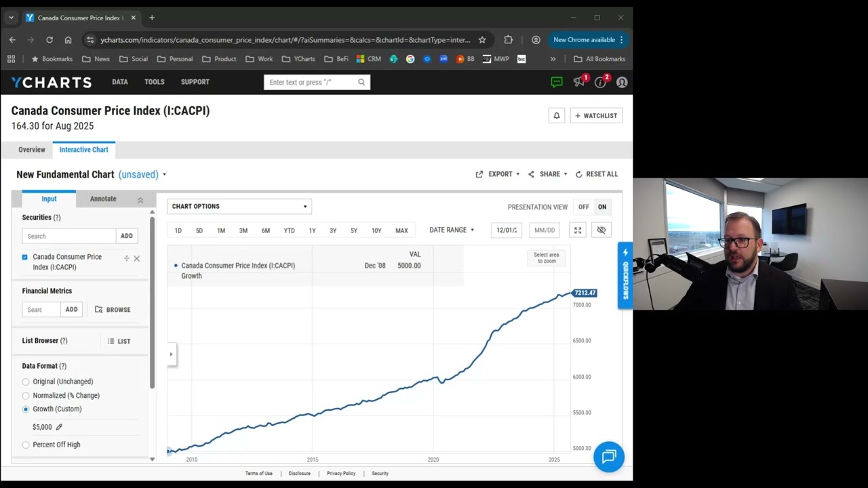Open the Share dropdown
The width and height of the screenshot is (868, 488).
[547, 174]
